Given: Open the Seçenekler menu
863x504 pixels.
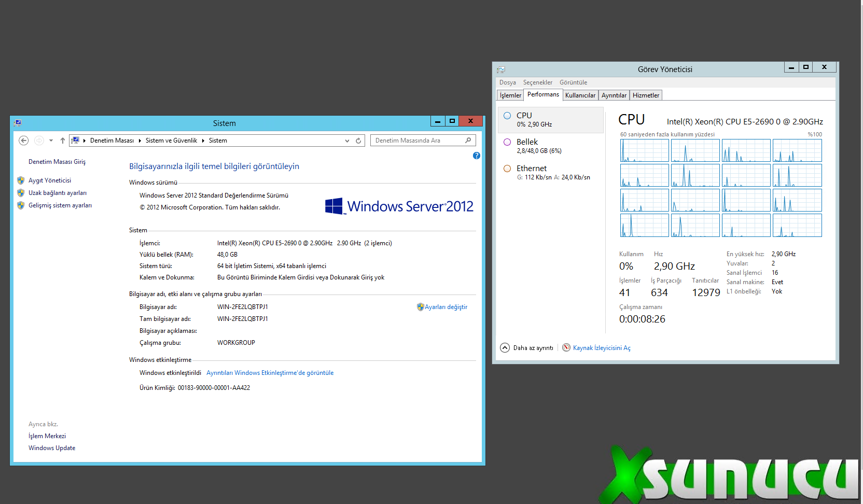Looking at the screenshot, I should click(537, 82).
